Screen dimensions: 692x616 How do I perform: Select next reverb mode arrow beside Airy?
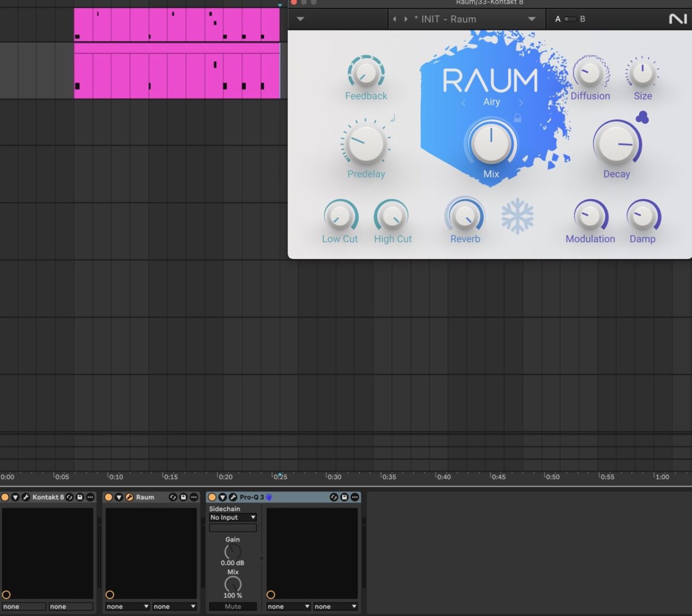coord(521,103)
